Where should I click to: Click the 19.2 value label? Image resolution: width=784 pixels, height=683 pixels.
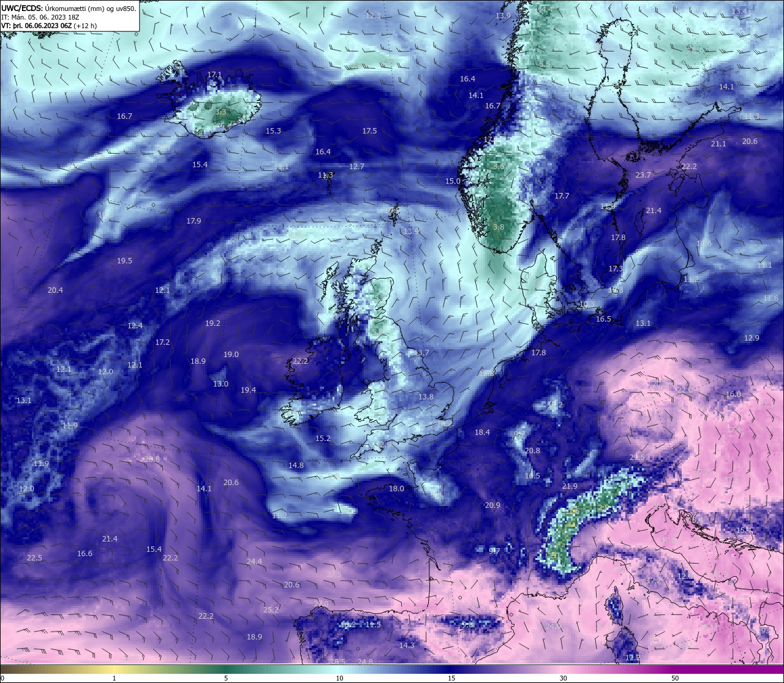pos(213,323)
